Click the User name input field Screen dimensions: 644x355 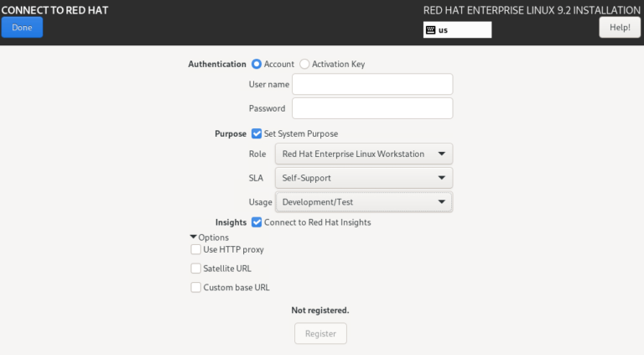coord(372,84)
